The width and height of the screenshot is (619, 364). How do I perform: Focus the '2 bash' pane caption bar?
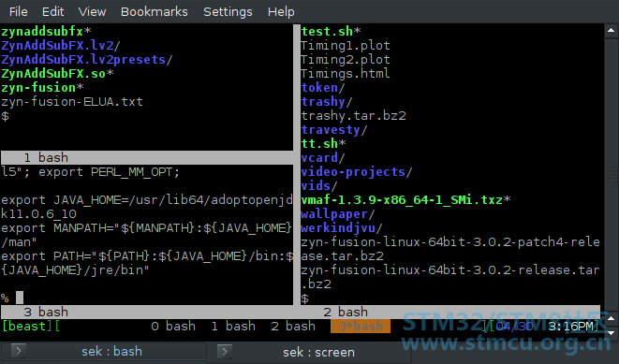pyautogui.click(x=450, y=312)
